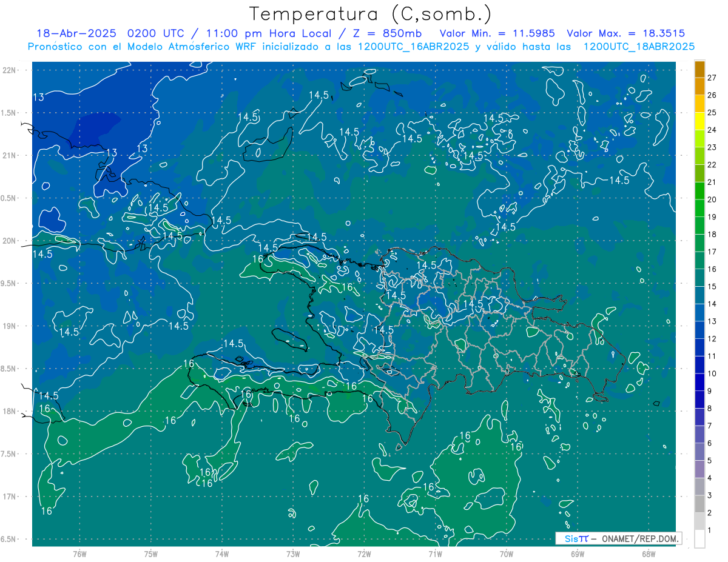Click the "73W" longitude label
Screen dimensions: 728x562
point(293,554)
